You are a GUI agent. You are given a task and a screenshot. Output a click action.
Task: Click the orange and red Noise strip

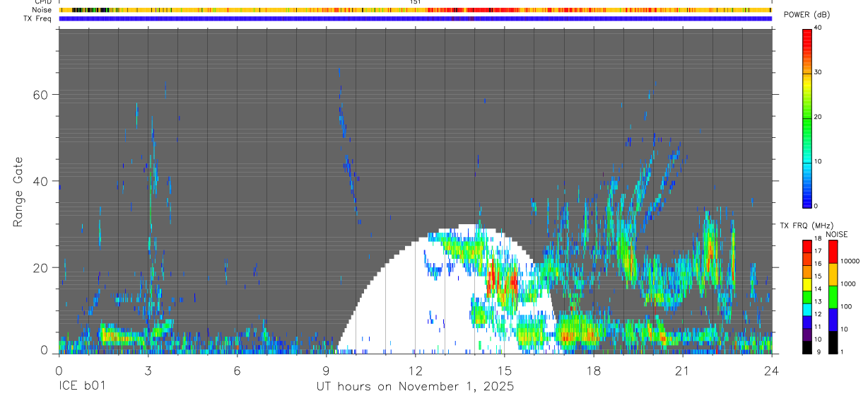pos(416,10)
